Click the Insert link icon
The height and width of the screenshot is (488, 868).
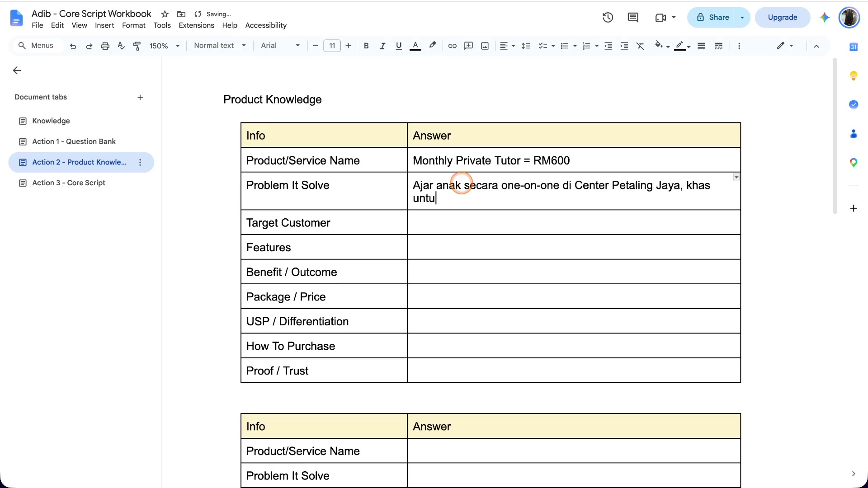pyautogui.click(x=452, y=46)
